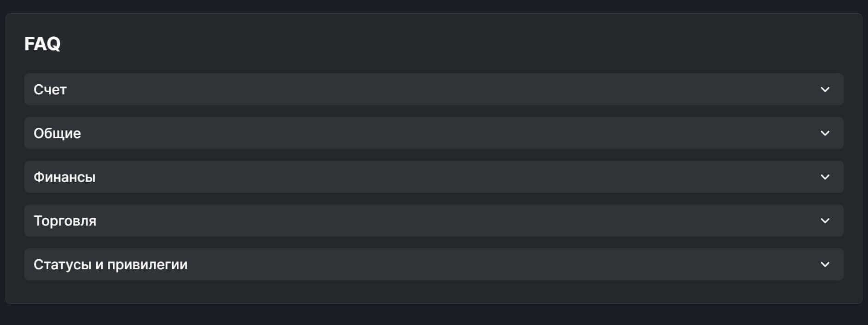Click the chevron on the Счет row
868x325 pixels.
tap(825, 89)
